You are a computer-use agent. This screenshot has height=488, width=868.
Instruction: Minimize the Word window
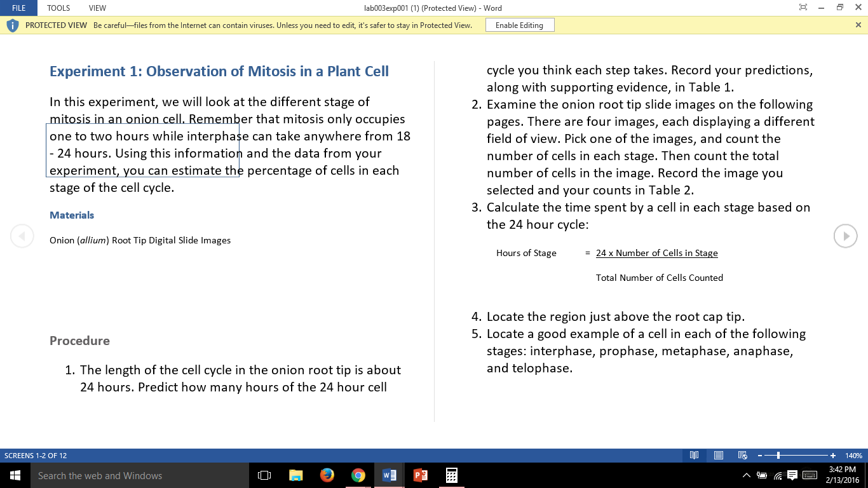pyautogui.click(x=822, y=8)
